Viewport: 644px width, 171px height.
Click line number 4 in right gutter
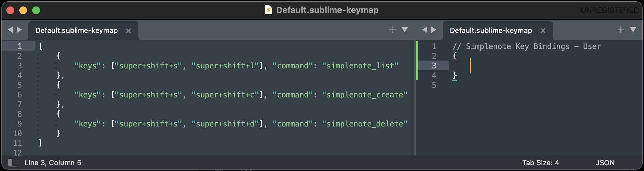click(434, 75)
